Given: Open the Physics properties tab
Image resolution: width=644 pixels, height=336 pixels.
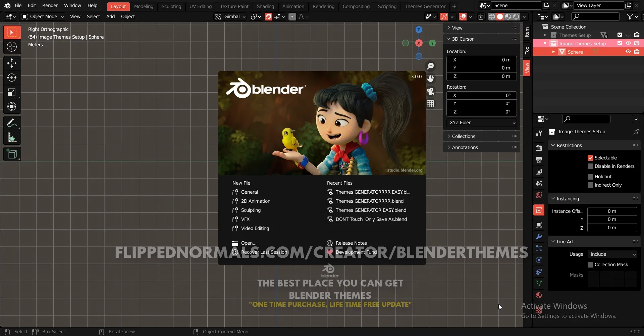Looking at the screenshot, I should 539,260.
